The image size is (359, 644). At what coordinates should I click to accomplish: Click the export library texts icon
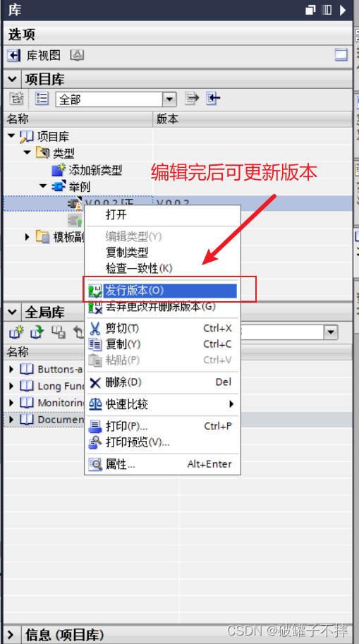[192, 99]
